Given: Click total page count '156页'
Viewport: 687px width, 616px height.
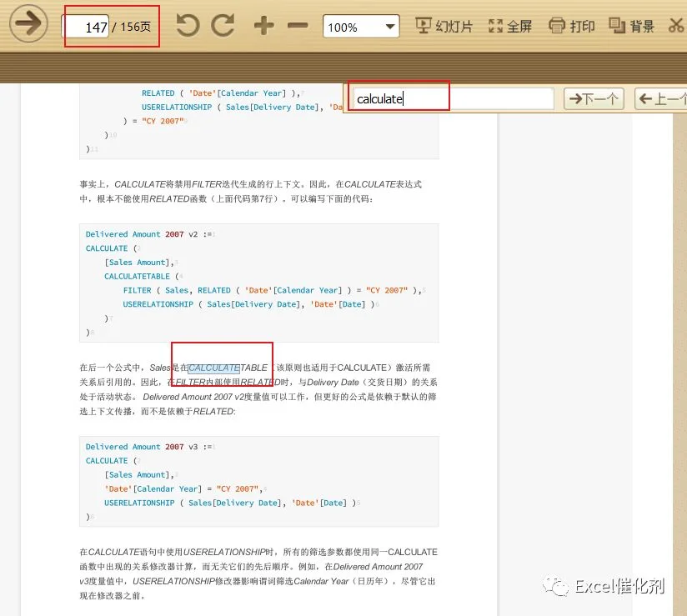Looking at the screenshot, I should pos(135,27).
